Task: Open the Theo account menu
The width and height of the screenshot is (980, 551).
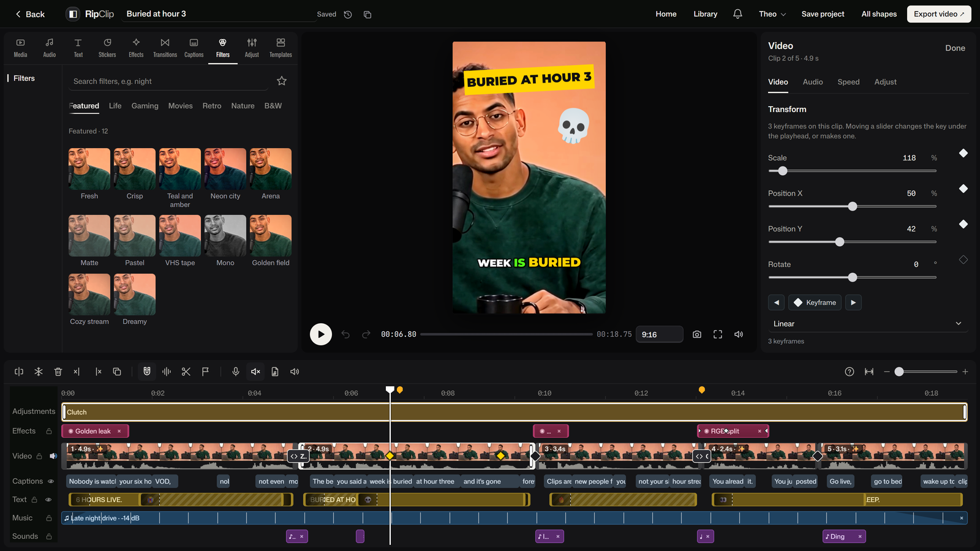Action: point(772,14)
